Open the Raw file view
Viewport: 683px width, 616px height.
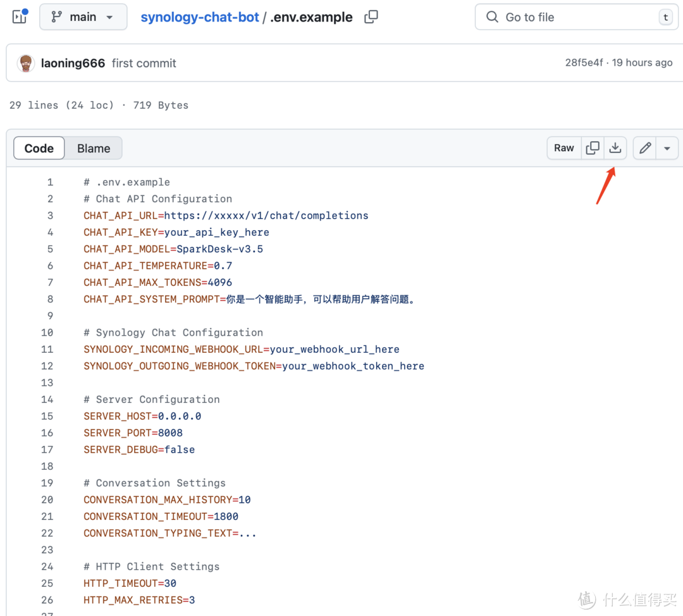pos(563,148)
